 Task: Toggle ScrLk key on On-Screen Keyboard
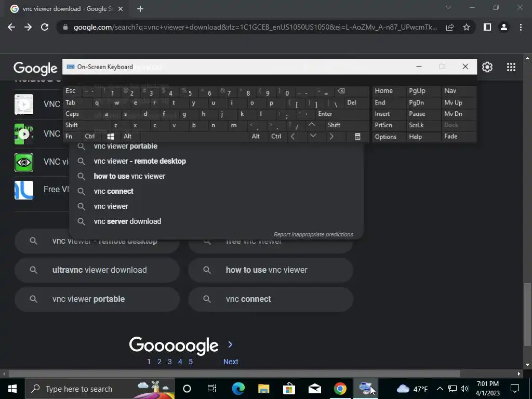click(x=416, y=125)
